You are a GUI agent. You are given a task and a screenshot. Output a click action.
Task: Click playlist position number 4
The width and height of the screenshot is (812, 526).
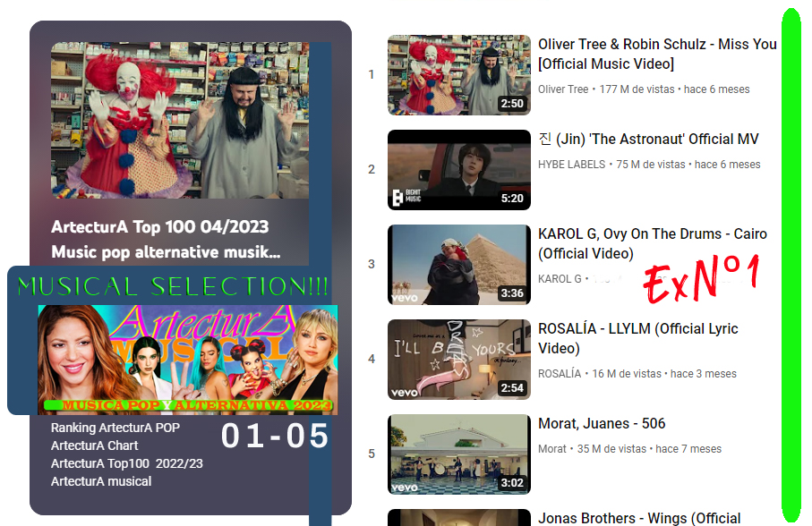(x=372, y=359)
